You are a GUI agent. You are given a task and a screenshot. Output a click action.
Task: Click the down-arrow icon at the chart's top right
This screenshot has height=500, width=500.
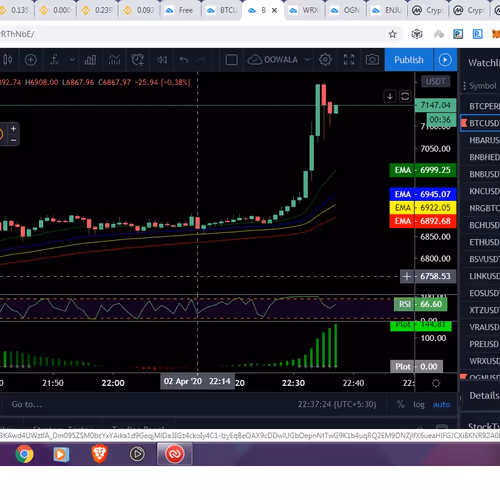pos(390,97)
